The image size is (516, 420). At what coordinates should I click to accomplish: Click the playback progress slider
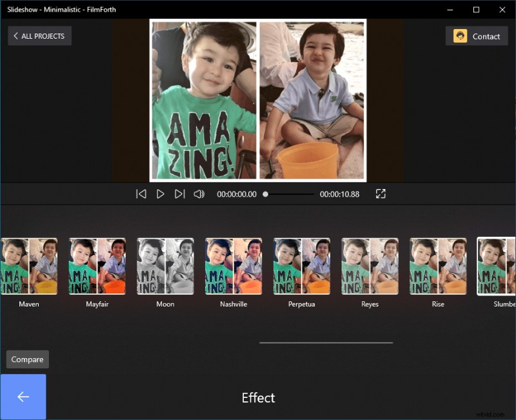pyautogui.click(x=266, y=194)
